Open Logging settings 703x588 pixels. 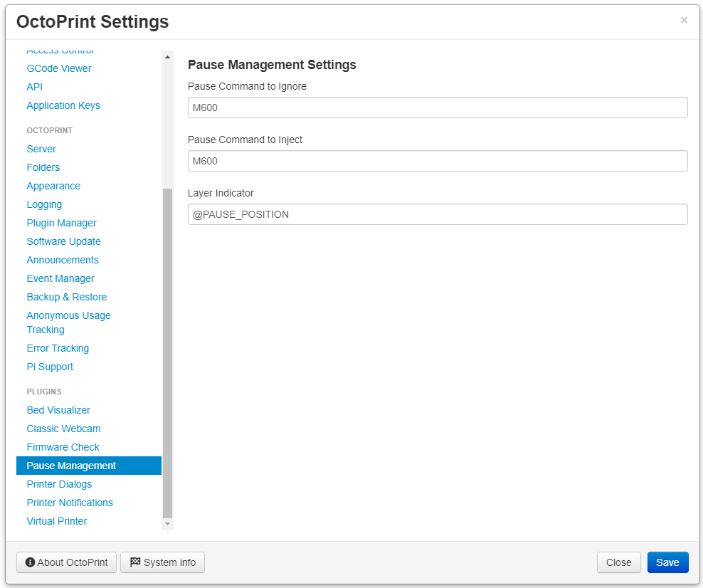point(44,204)
